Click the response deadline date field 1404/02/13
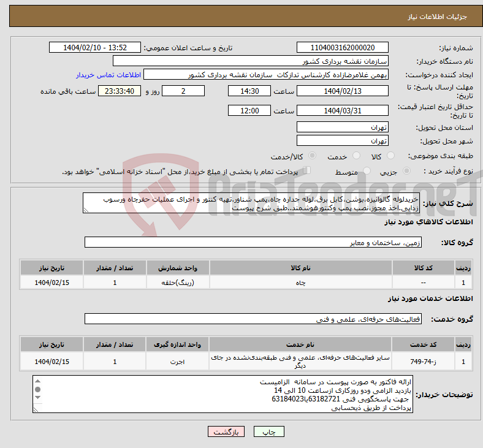The image size is (483, 448). pos(342,91)
